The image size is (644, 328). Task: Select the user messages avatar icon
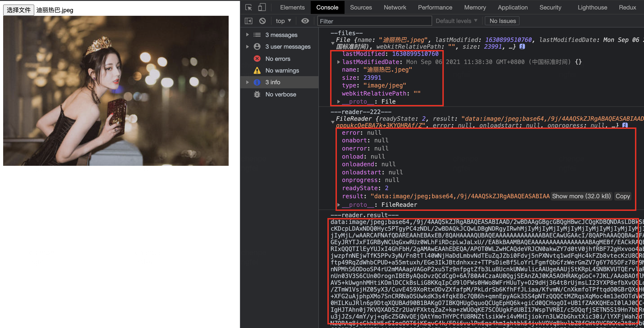[257, 46]
